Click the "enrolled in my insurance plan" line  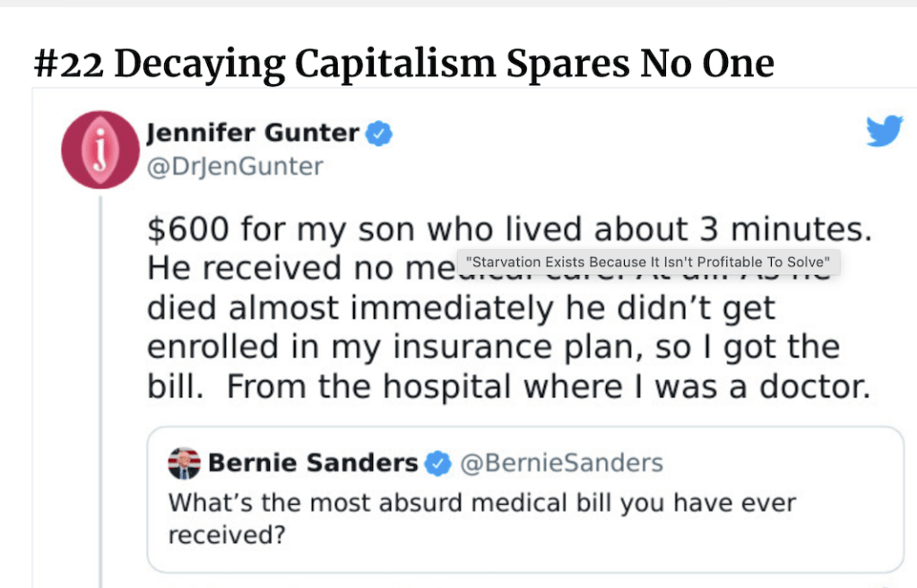[493, 347]
